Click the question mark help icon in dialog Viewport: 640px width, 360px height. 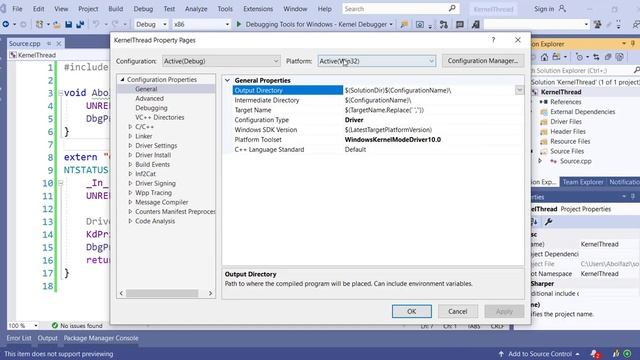click(x=493, y=40)
